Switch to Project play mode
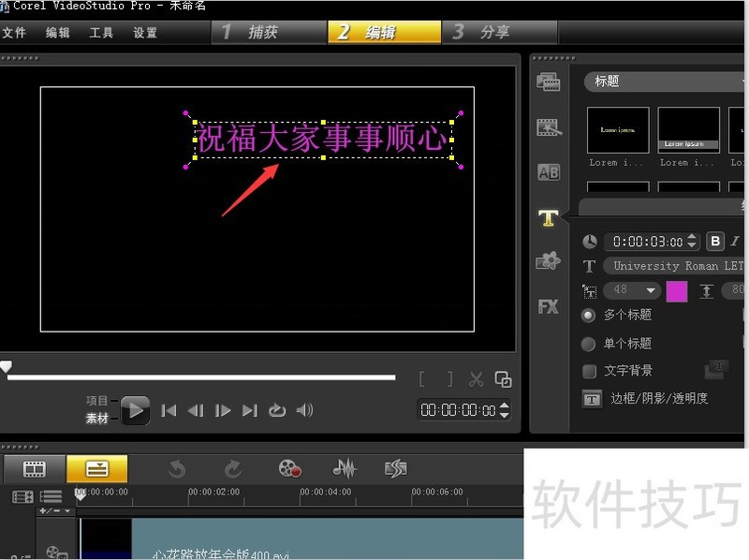Image resolution: width=749 pixels, height=560 pixels. coord(97,401)
